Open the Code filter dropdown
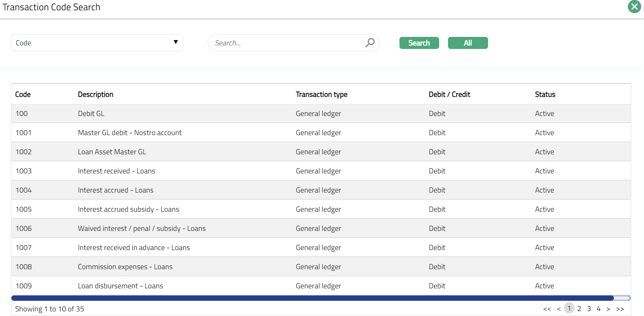The height and width of the screenshot is (316, 644). point(97,43)
